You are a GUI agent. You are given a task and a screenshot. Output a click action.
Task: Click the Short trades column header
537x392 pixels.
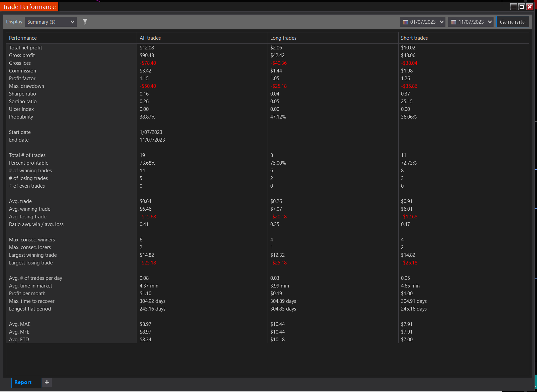(x=414, y=38)
